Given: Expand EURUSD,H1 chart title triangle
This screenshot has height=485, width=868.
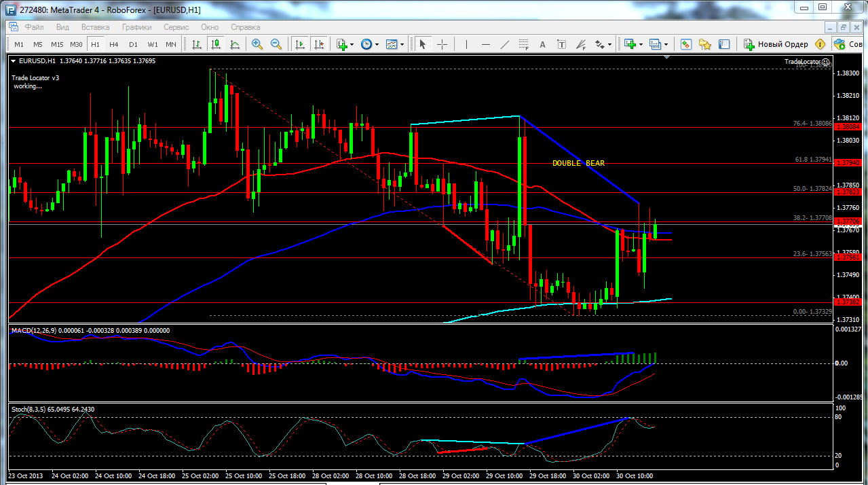Looking at the screenshot, I should click(14, 60).
